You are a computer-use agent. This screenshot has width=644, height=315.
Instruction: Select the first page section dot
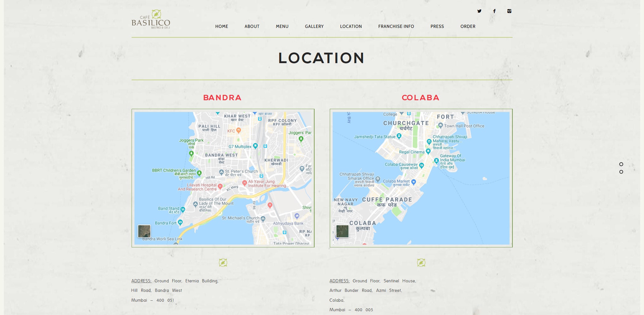click(x=621, y=164)
